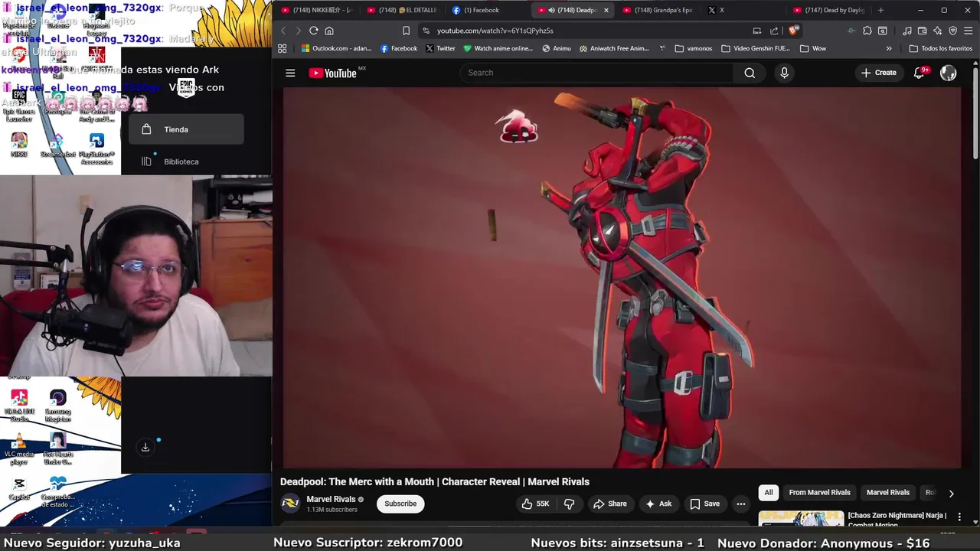Bookmark this page icon in address bar
Screen dimensions: 980x551
(x=406, y=31)
